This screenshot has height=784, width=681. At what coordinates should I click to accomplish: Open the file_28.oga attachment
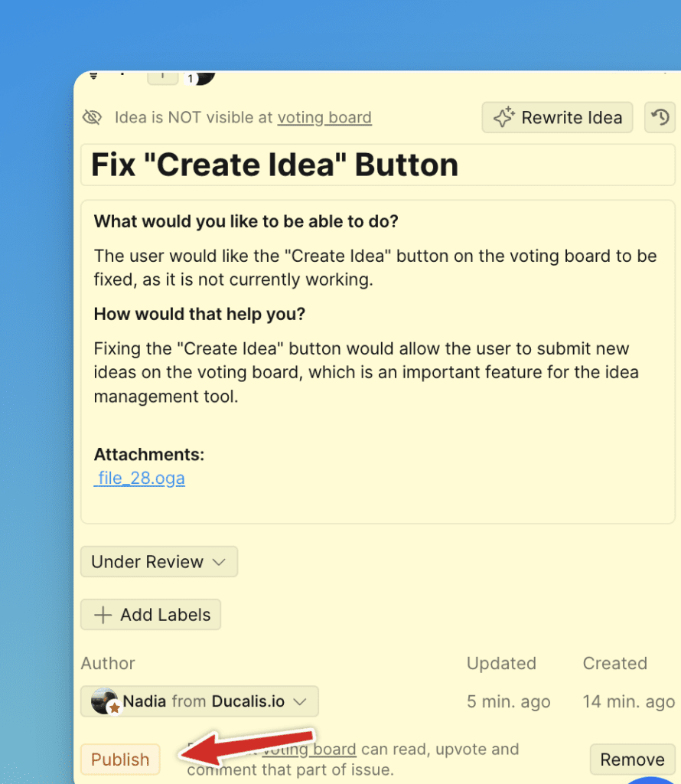[139, 479]
